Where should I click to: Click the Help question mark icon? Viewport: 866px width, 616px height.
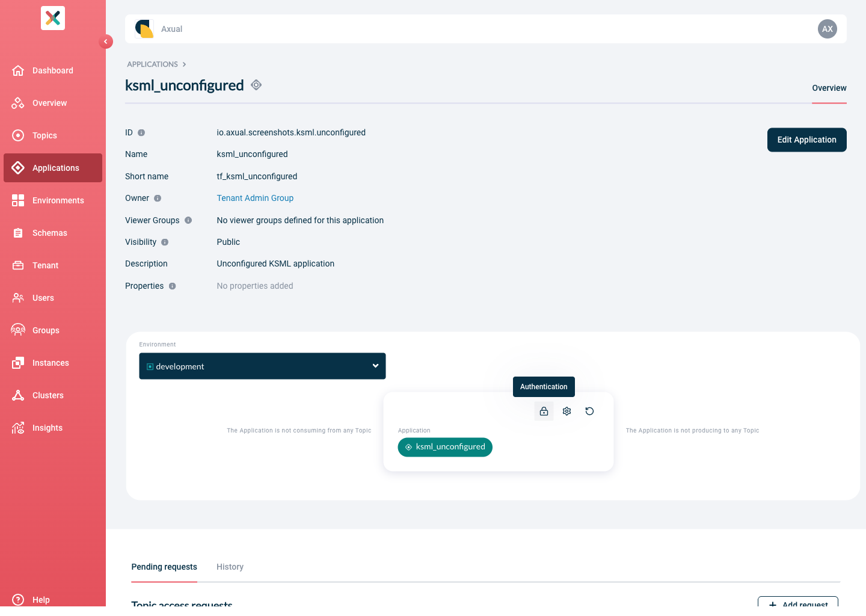click(18, 600)
